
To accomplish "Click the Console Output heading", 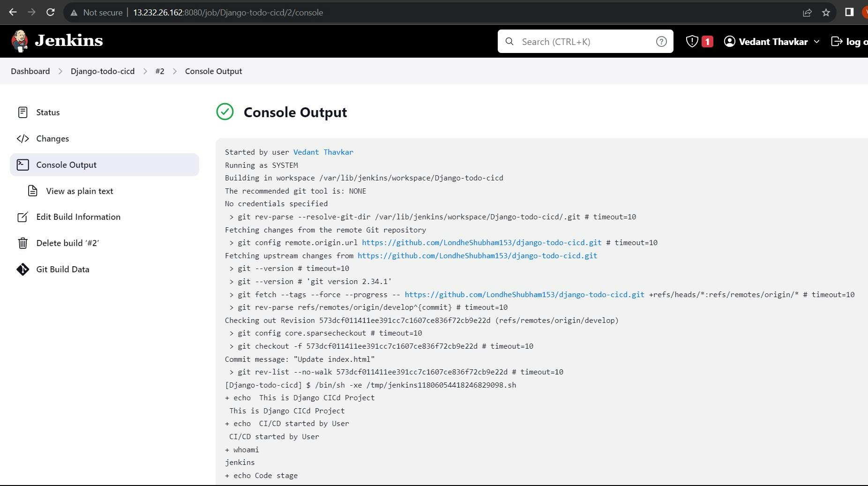I will (295, 112).
